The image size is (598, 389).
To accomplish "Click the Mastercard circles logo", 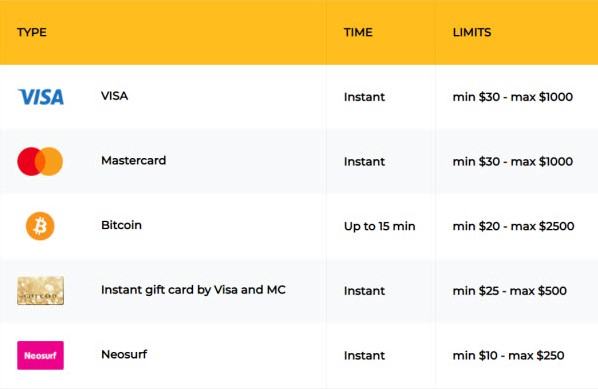I will point(40,161).
